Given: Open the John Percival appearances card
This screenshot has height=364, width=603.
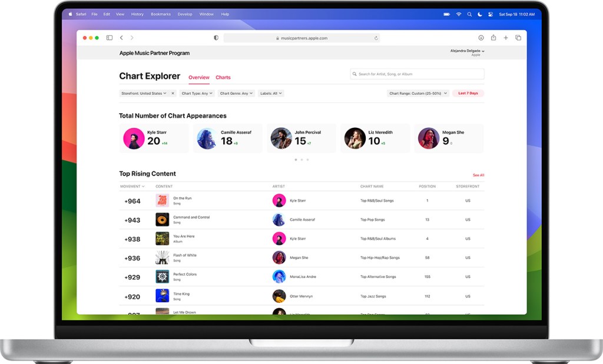Looking at the screenshot, I should (x=301, y=138).
